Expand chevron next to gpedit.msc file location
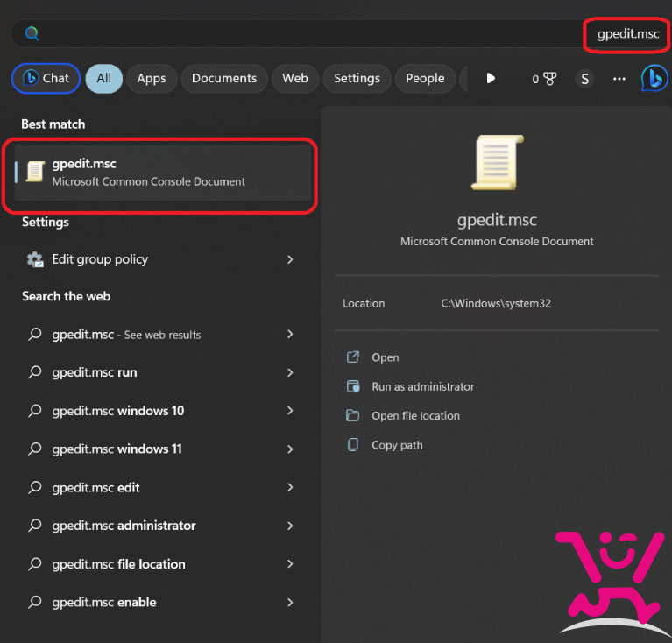The width and height of the screenshot is (672, 643). pyautogui.click(x=290, y=564)
